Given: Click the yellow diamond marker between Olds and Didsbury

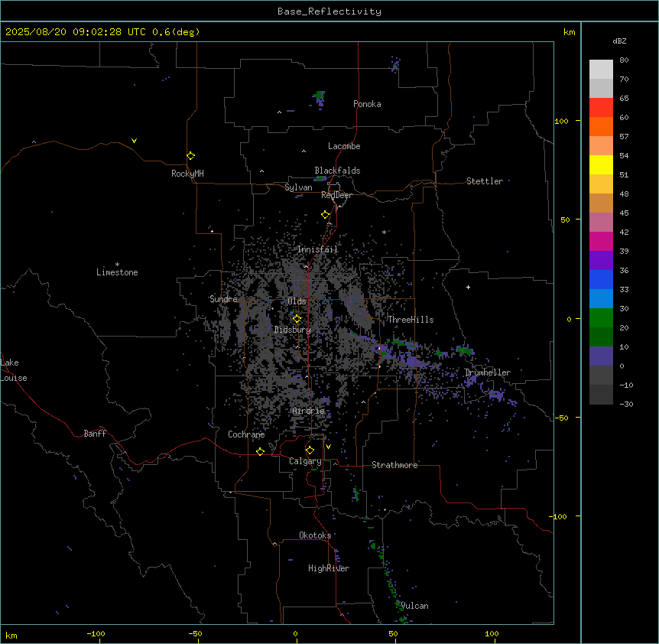Looking at the screenshot, I should tap(297, 318).
